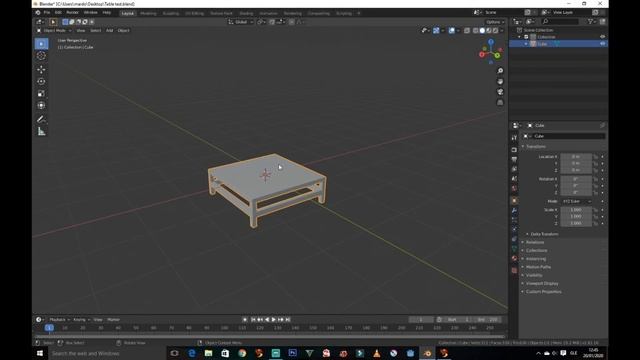Toggle camera view with the camera icon

point(500,92)
